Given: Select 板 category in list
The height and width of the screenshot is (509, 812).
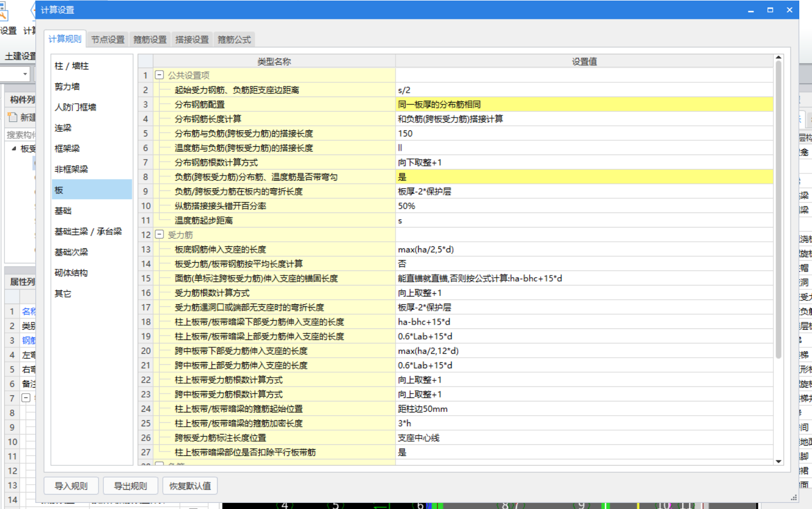Looking at the screenshot, I should point(92,190).
